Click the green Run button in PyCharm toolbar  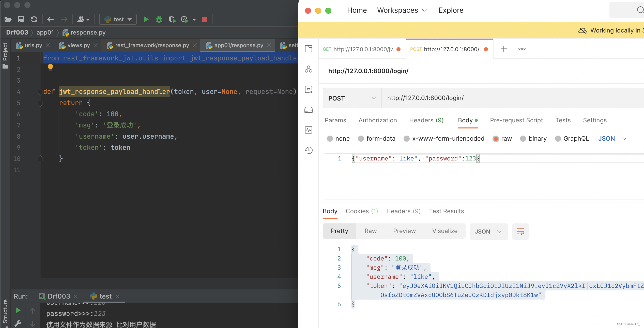tap(146, 19)
